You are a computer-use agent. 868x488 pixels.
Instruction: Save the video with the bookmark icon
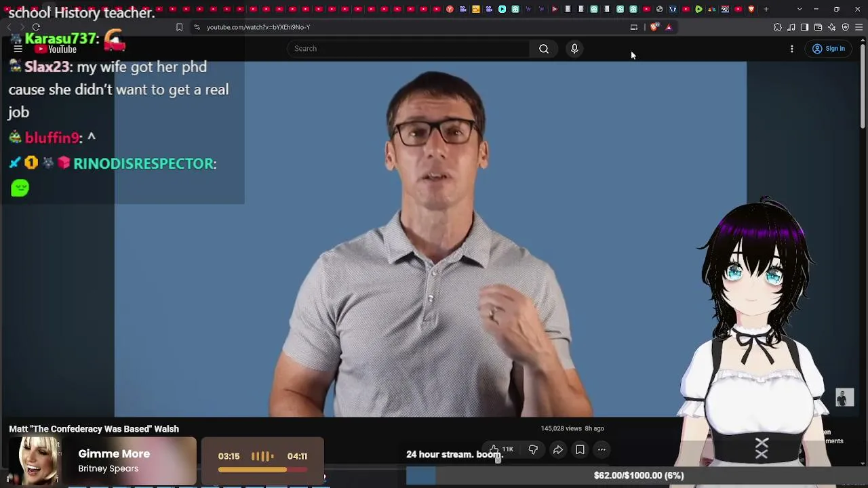[580, 449]
